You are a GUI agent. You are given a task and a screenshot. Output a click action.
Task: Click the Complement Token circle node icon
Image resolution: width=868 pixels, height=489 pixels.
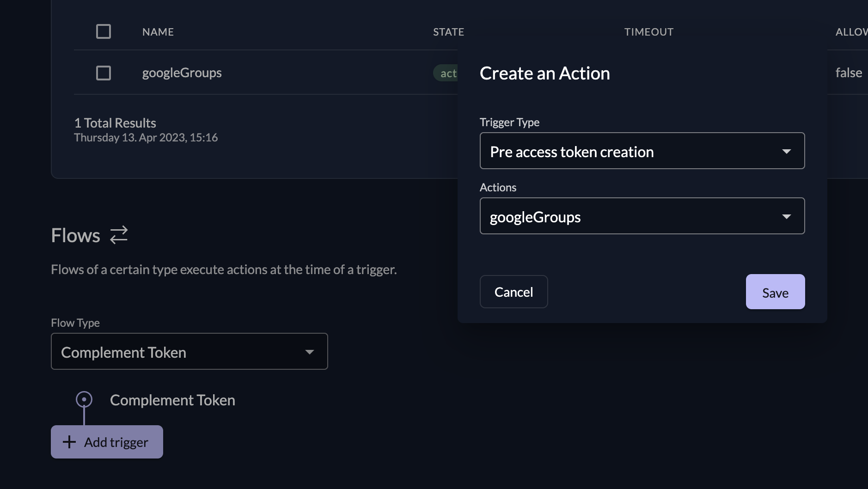(x=84, y=399)
